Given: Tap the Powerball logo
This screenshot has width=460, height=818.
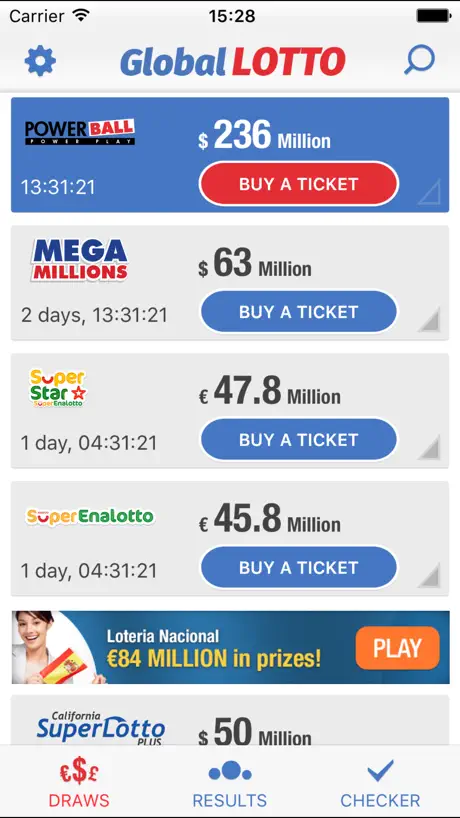Looking at the screenshot, I should pyautogui.click(x=80, y=132).
